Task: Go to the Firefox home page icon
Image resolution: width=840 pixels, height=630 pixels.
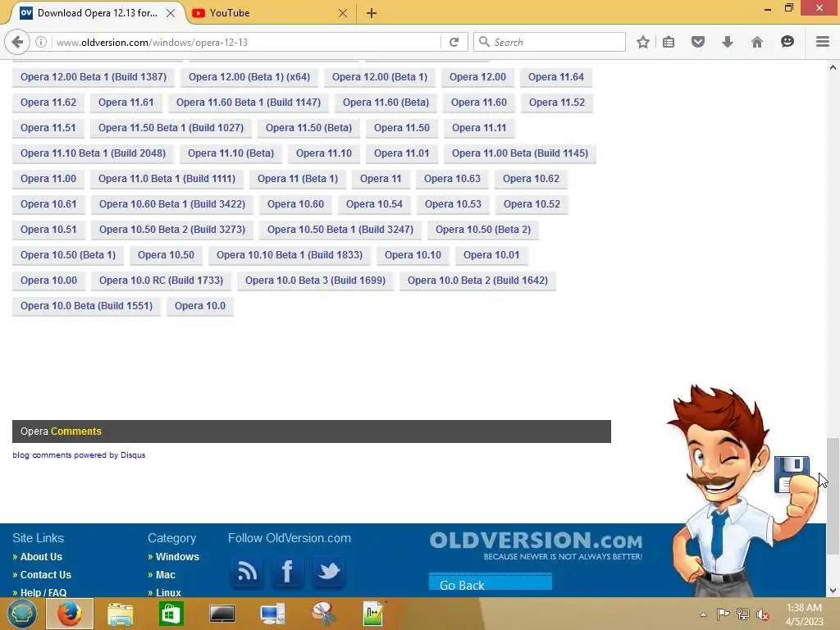Action: 756,42
